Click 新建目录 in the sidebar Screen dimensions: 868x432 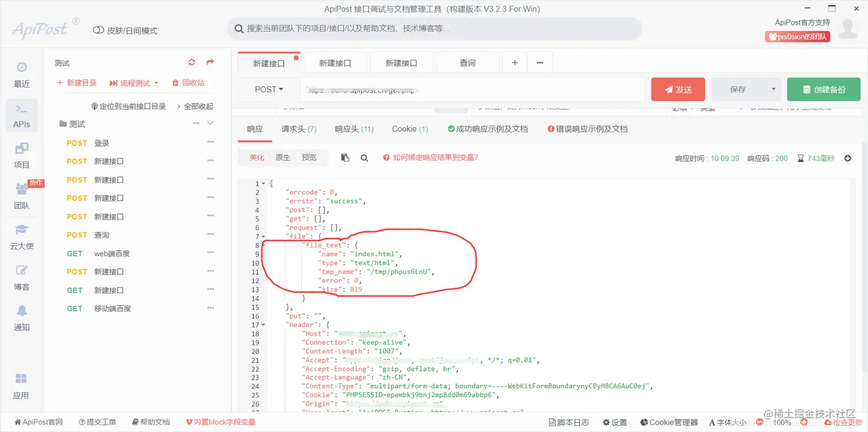pyautogui.click(x=77, y=83)
